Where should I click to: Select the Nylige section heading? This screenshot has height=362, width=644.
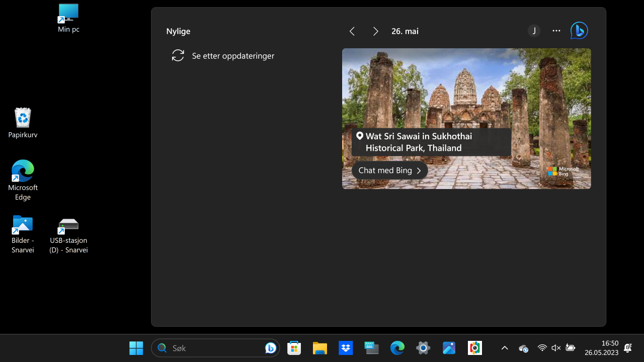coord(178,31)
